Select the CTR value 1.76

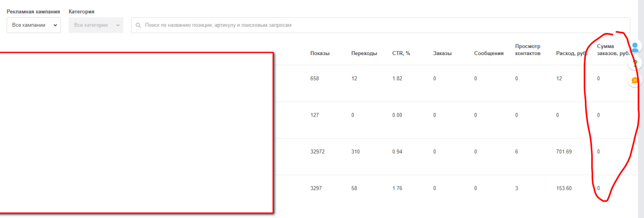pyautogui.click(x=397, y=188)
